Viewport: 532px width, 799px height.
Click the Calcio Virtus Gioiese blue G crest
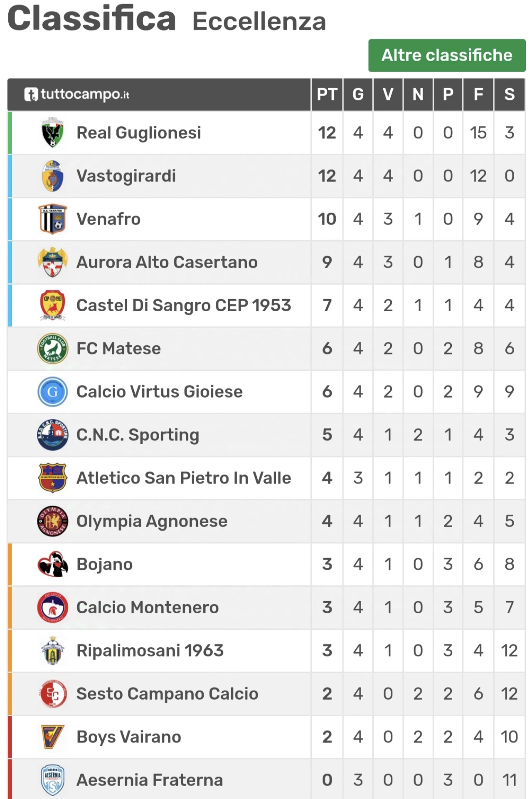click(53, 392)
